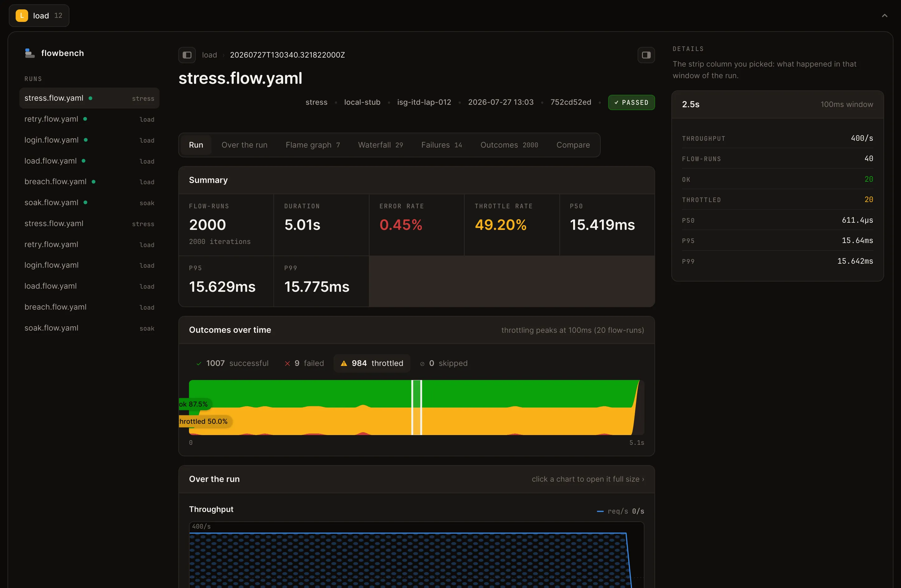The image size is (901, 588).
Task: Select soak.flow.yaml run with green dot
Action: coord(89,202)
